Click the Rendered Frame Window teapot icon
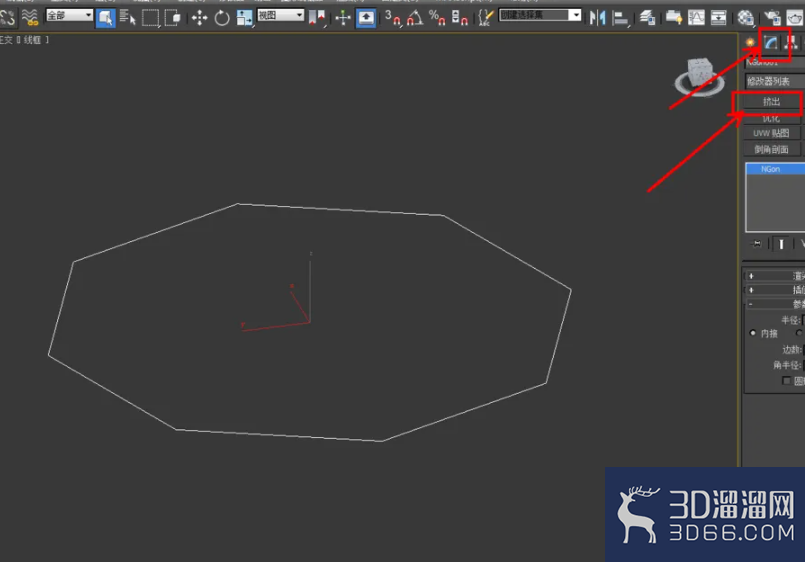Viewport: 805px width, 562px height. [x=795, y=18]
